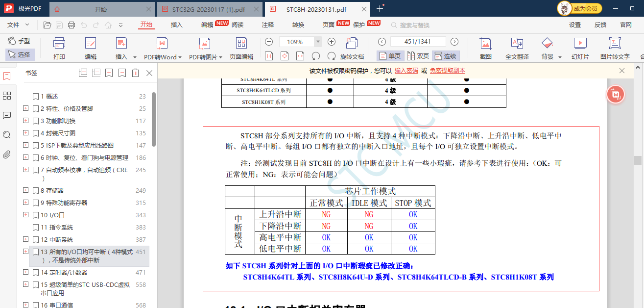Open the attachments paperclip sidebar icon
Screen dimensions: 644x308
pos(7,154)
